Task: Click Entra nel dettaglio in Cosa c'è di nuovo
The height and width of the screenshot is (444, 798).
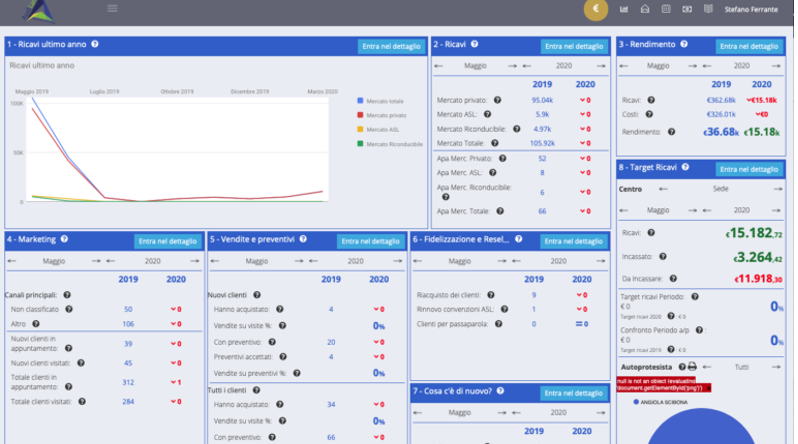Action: 574,393
